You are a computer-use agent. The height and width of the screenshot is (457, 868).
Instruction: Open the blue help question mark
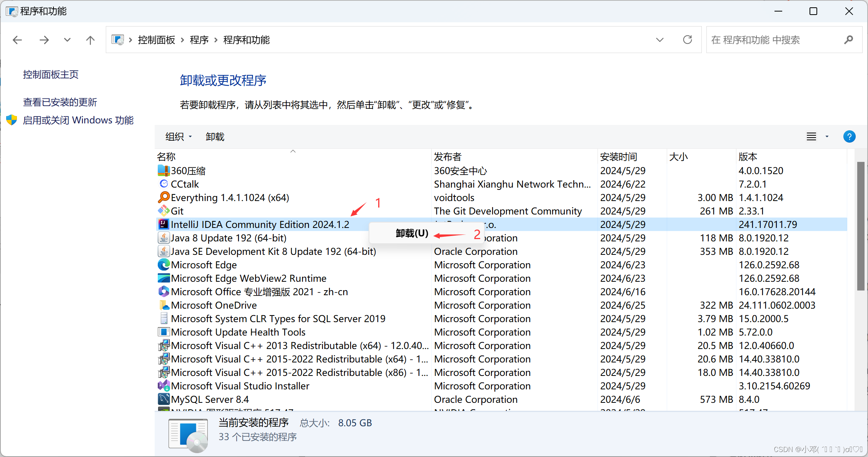[x=849, y=137]
